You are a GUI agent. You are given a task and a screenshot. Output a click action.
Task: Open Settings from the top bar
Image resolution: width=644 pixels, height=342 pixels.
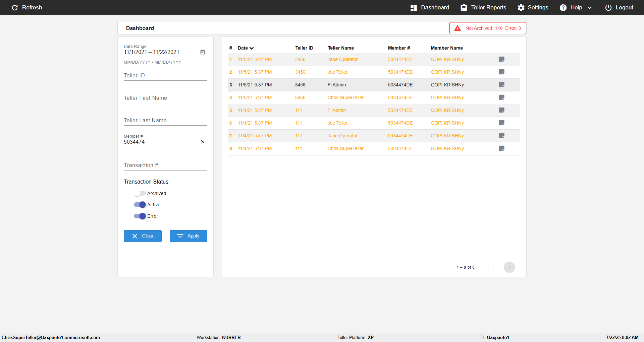(533, 7)
